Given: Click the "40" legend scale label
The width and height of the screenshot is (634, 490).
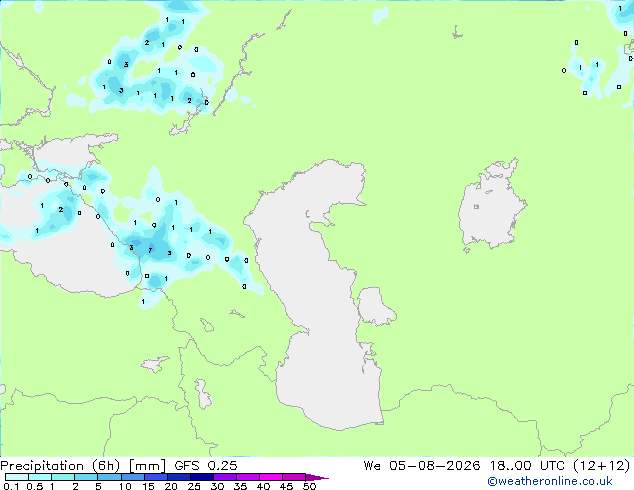Looking at the screenshot, I should [263, 486].
